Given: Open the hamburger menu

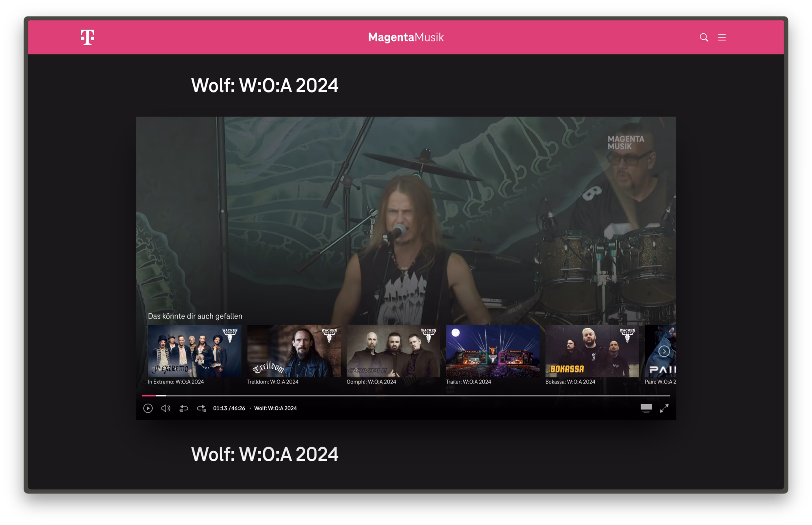Looking at the screenshot, I should [722, 37].
